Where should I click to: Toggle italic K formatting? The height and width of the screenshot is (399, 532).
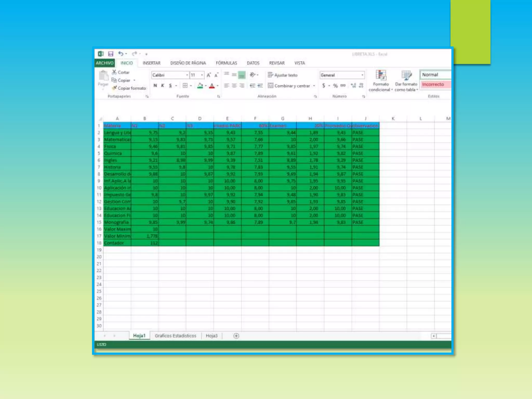[163, 85]
